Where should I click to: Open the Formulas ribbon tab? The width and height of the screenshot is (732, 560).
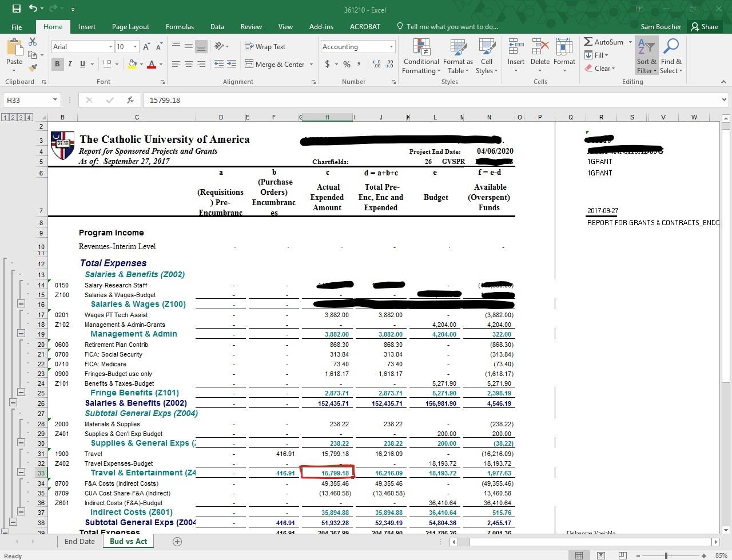180,27
